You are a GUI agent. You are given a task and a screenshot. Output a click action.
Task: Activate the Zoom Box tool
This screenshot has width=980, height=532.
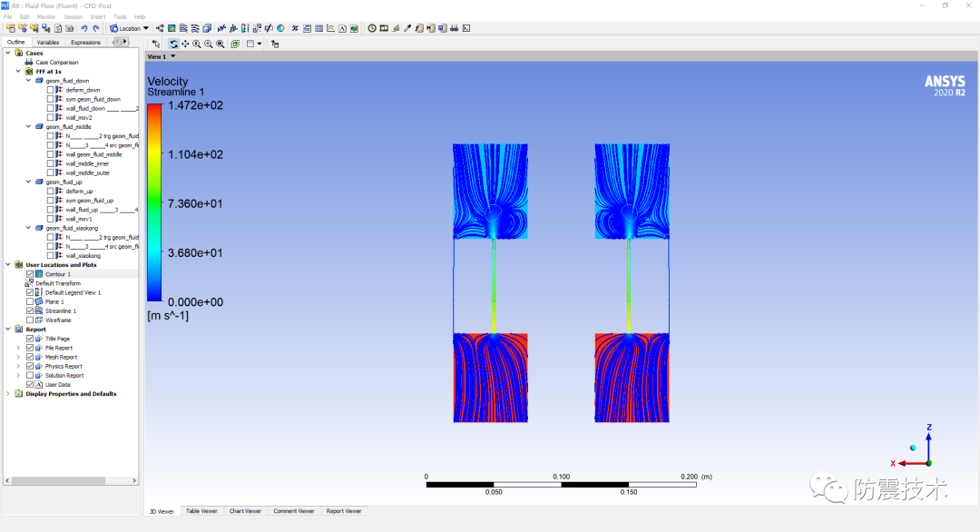(x=196, y=43)
